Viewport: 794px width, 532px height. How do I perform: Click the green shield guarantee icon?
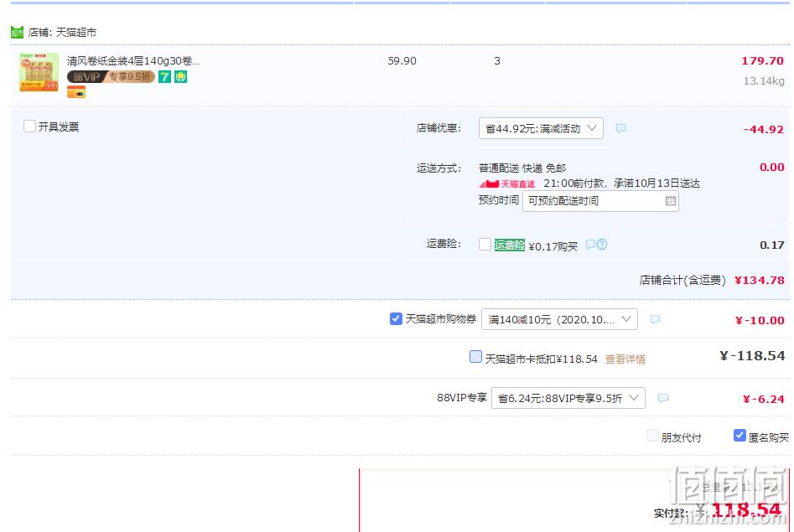(181, 77)
